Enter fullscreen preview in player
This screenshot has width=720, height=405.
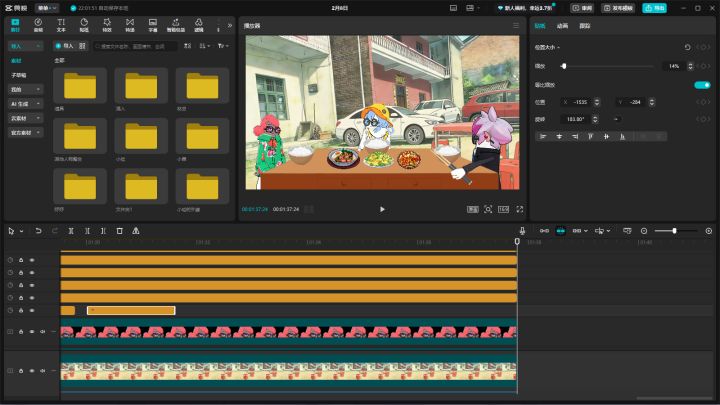(519, 209)
